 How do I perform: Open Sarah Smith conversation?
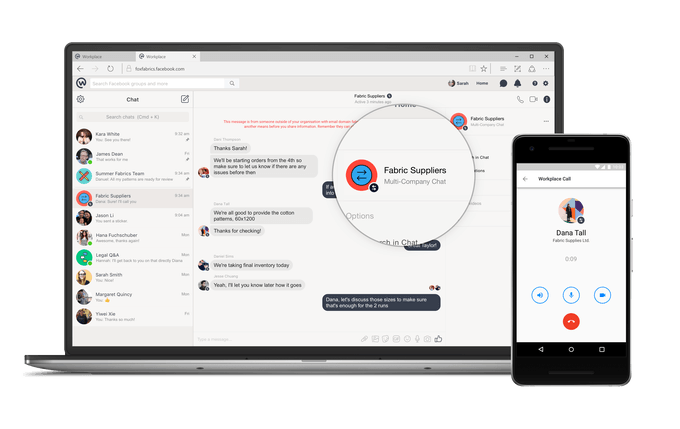click(x=133, y=277)
